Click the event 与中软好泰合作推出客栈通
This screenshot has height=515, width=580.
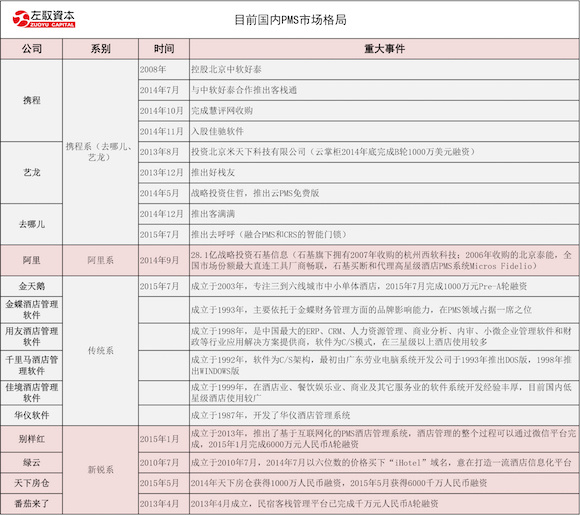click(244, 90)
